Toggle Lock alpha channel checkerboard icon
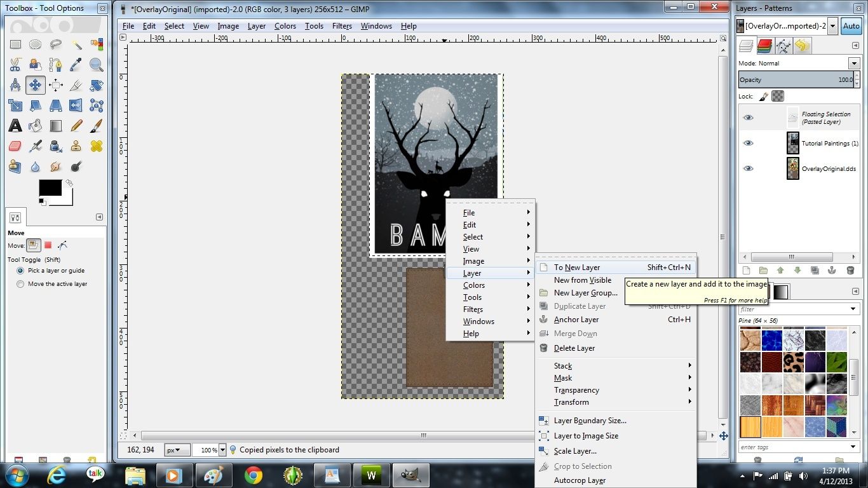 point(777,97)
